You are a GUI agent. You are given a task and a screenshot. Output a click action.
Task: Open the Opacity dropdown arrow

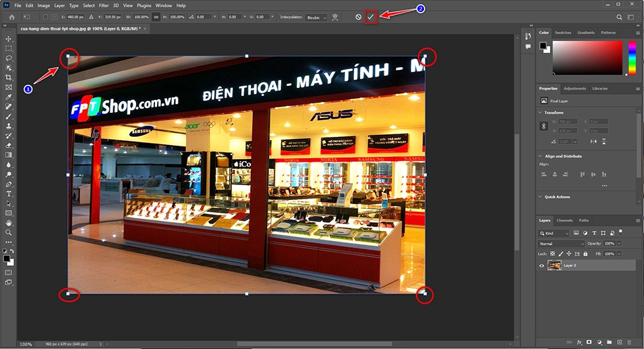[x=619, y=244]
